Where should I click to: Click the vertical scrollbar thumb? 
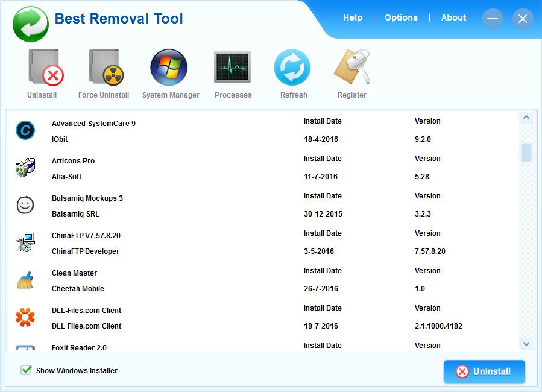click(x=526, y=152)
